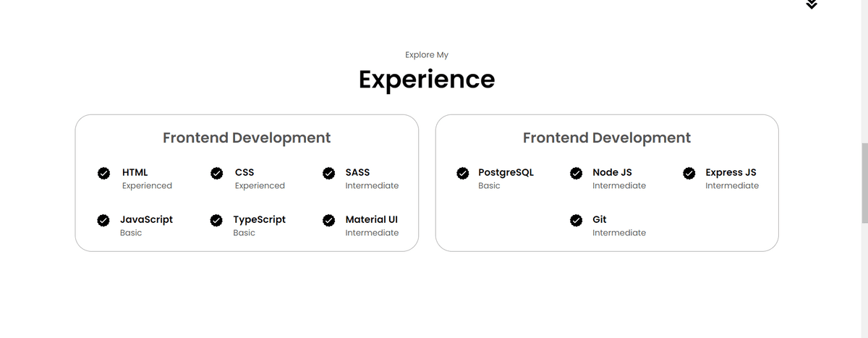
Task: Click the checkmark icon beside JavaScript
Action: tap(103, 220)
